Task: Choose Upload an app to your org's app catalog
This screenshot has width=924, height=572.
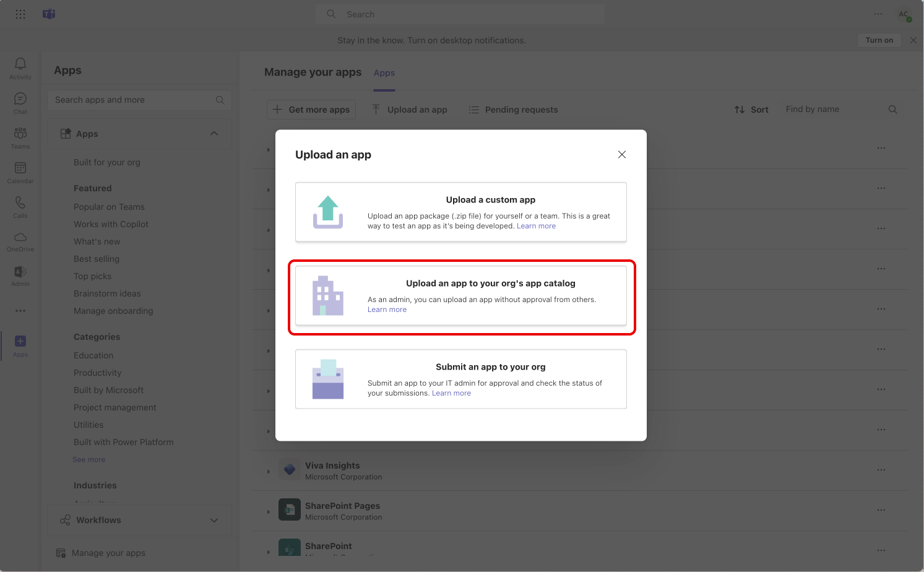Action: (x=461, y=295)
